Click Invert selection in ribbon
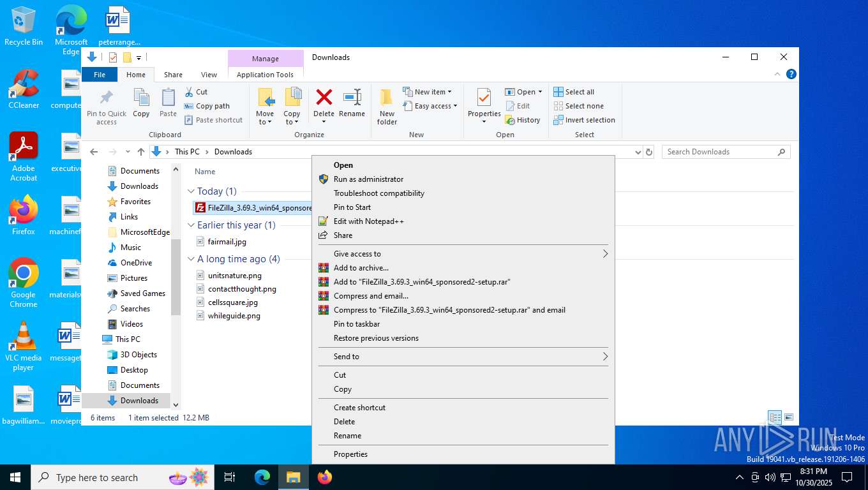 pos(584,120)
